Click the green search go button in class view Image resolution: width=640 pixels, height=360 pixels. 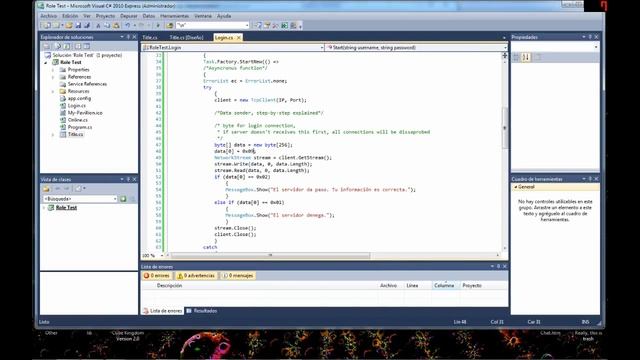click(x=123, y=199)
